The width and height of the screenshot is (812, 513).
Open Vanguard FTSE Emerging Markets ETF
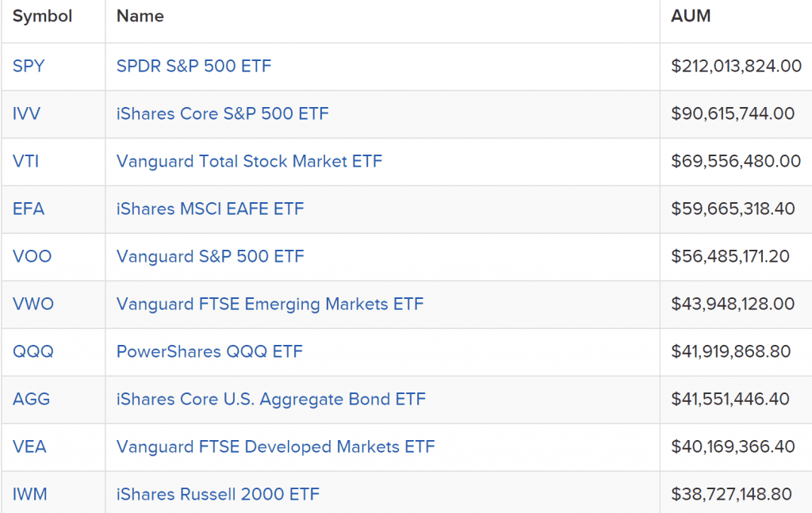click(x=270, y=304)
